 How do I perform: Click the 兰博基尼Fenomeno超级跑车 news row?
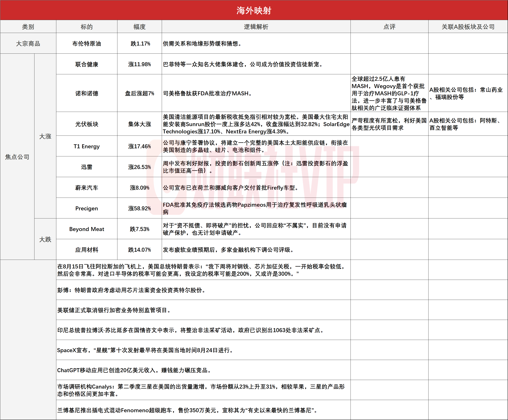[203, 410]
